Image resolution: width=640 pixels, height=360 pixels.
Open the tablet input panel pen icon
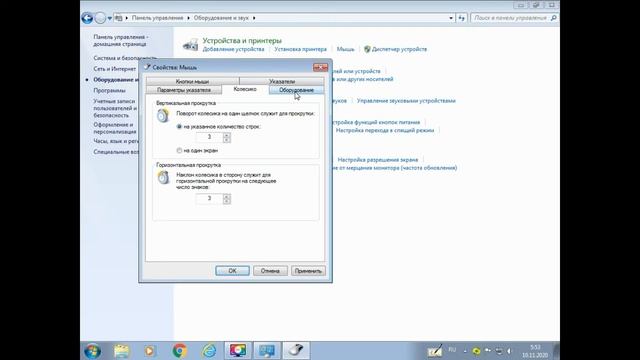coord(435,351)
